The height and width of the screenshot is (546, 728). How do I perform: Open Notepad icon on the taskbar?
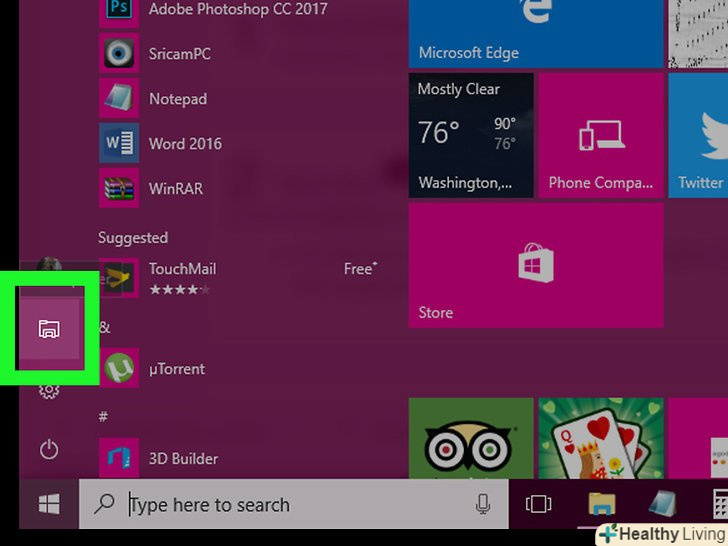point(665,504)
